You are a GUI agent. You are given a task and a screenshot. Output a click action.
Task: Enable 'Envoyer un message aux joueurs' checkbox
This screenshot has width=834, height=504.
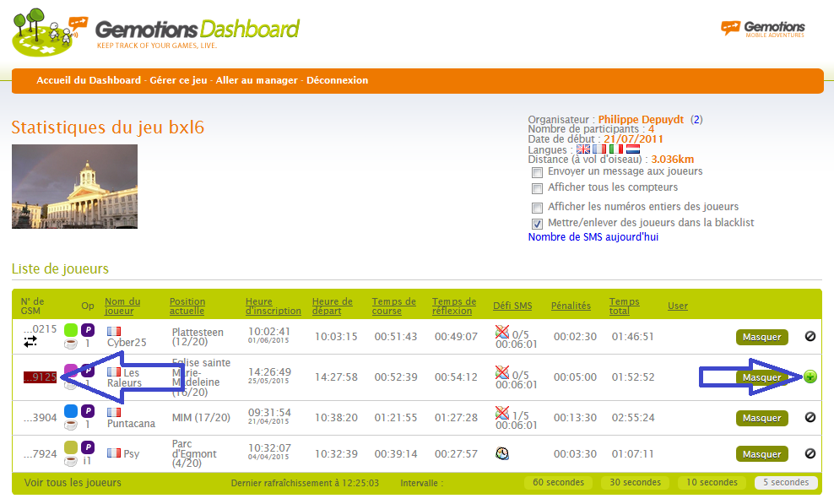click(537, 172)
